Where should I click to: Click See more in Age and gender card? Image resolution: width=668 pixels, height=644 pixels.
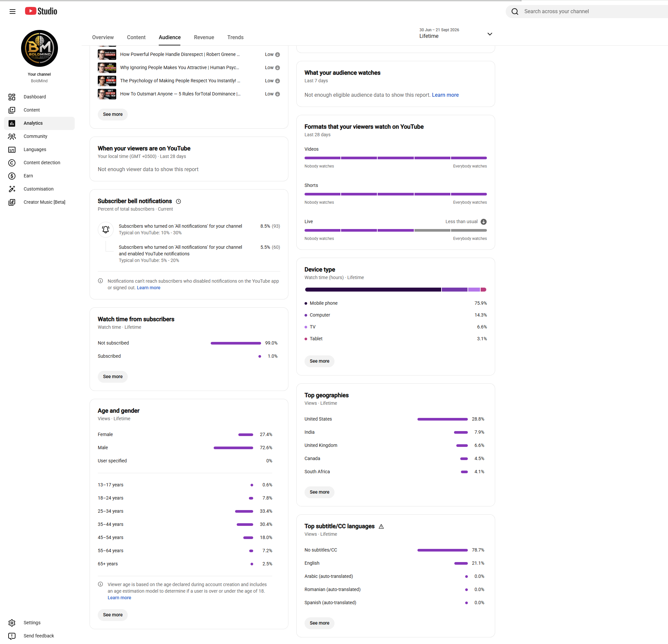coord(113,615)
